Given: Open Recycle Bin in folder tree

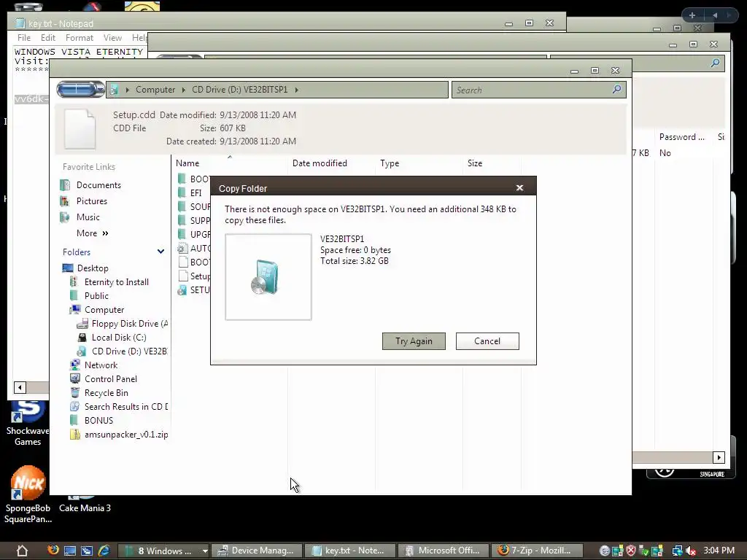Looking at the screenshot, I should [107, 393].
